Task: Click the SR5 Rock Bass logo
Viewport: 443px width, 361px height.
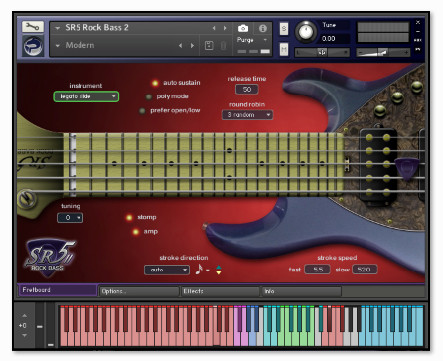Action: (x=50, y=257)
